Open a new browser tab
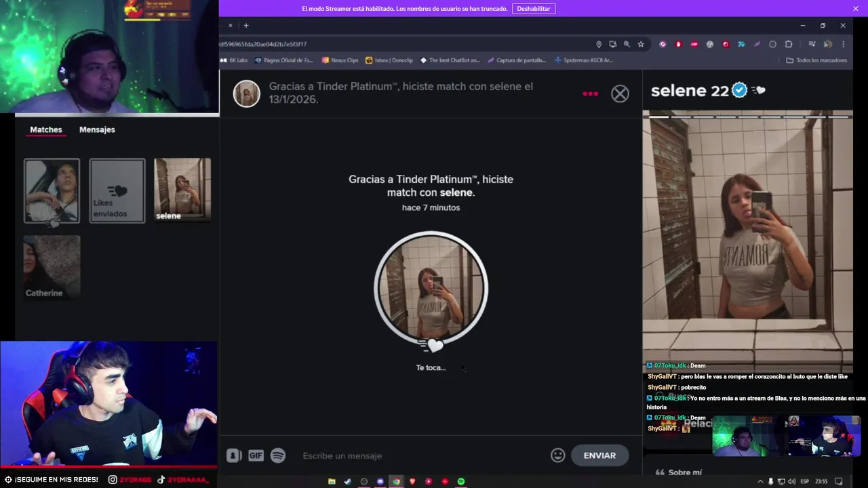The width and height of the screenshot is (868, 488). point(246,26)
